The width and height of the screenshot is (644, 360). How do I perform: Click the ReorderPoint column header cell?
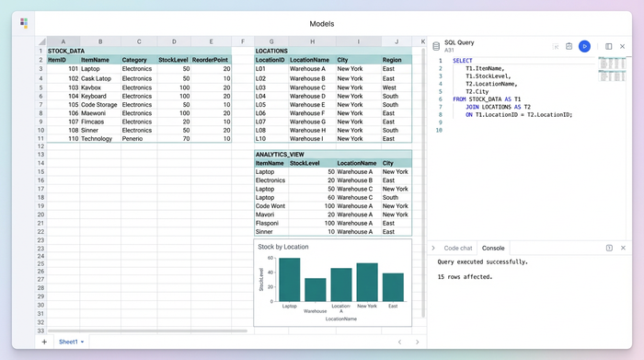211,60
